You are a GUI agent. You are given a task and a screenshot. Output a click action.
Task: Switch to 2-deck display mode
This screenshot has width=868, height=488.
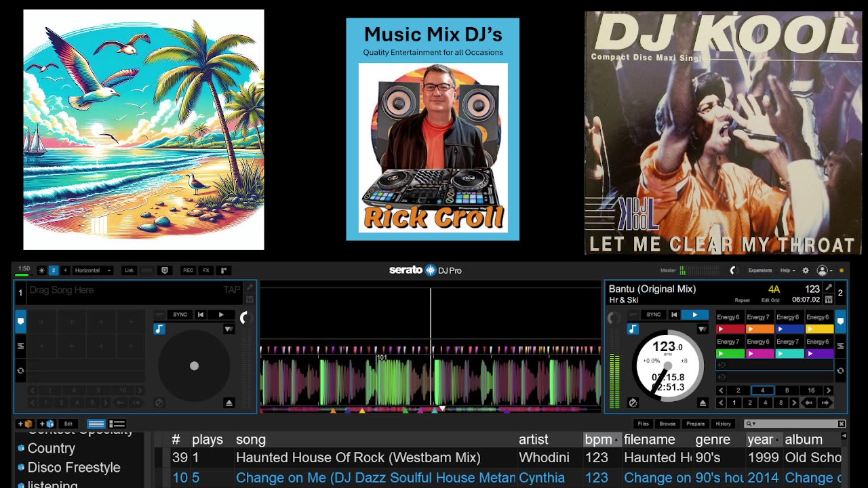point(54,270)
